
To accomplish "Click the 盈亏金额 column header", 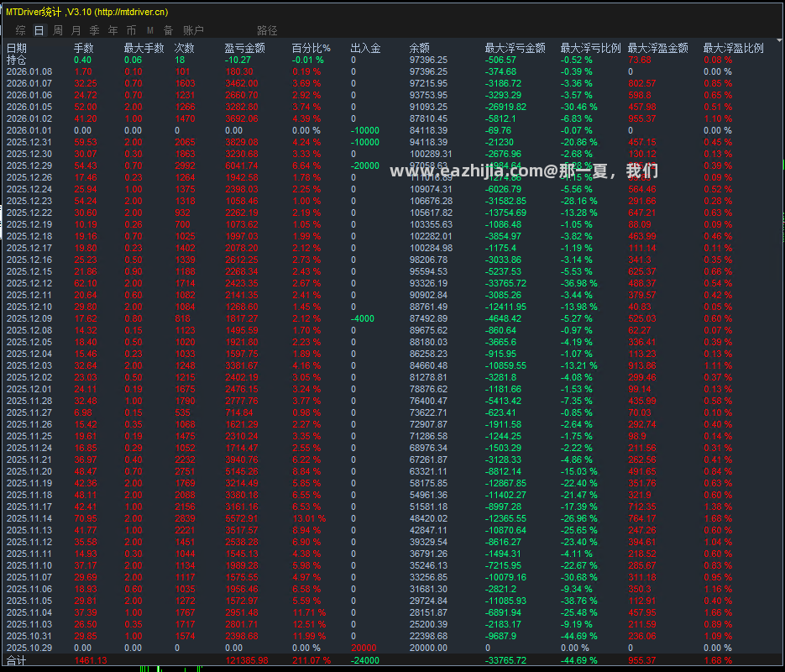I will pos(245,48).
